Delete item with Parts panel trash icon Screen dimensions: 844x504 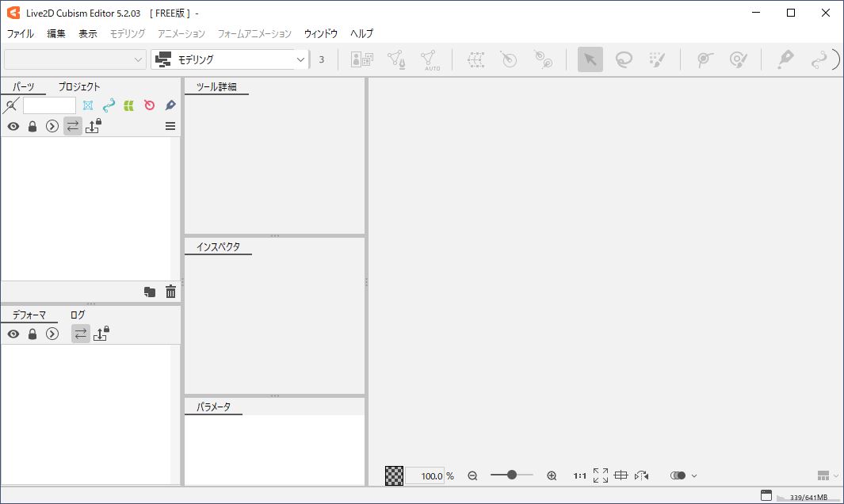tap(170, 292)
